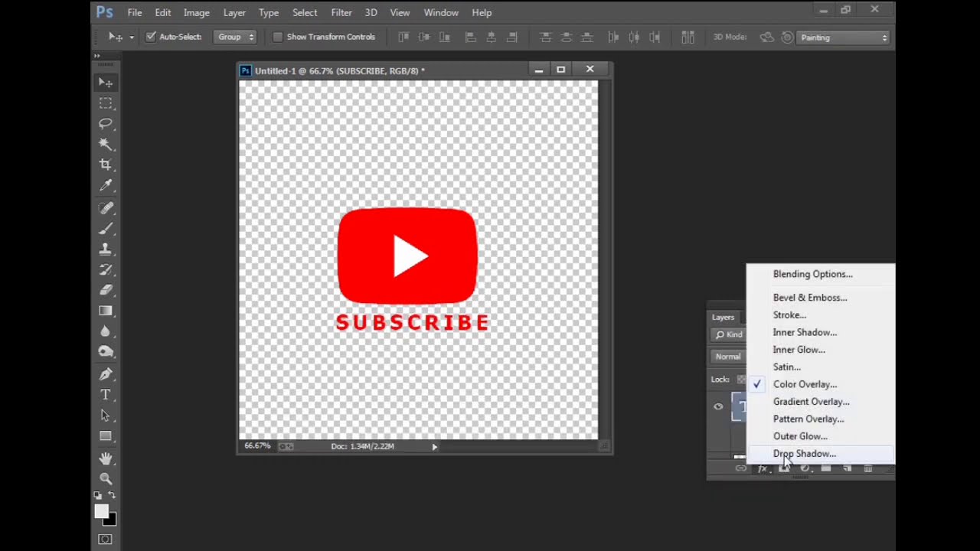Screen dimensions: 980x551
Task: Select the Clone Stamp tool
Action: [x=106, y=249]
